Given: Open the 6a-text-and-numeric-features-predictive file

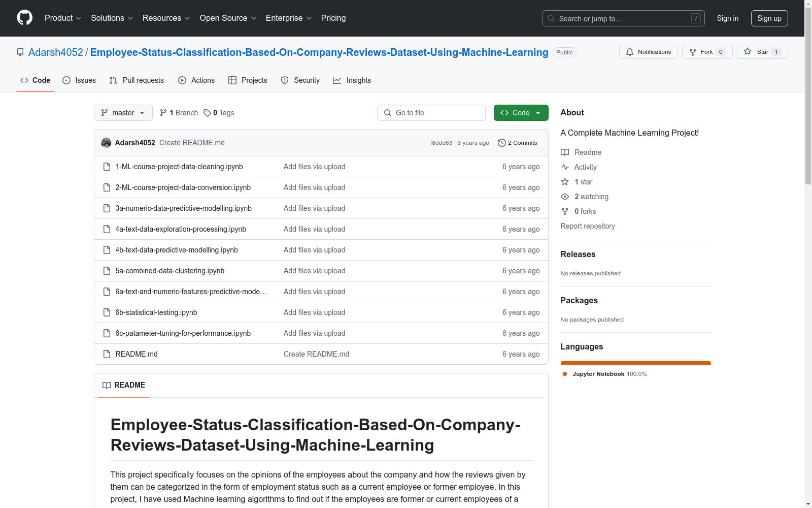Looking at the screenshot, I should coord(191,292).
